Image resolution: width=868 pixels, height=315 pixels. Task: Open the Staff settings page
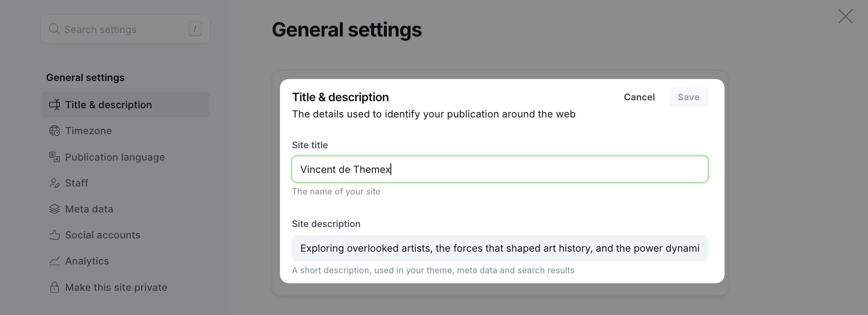76,183
